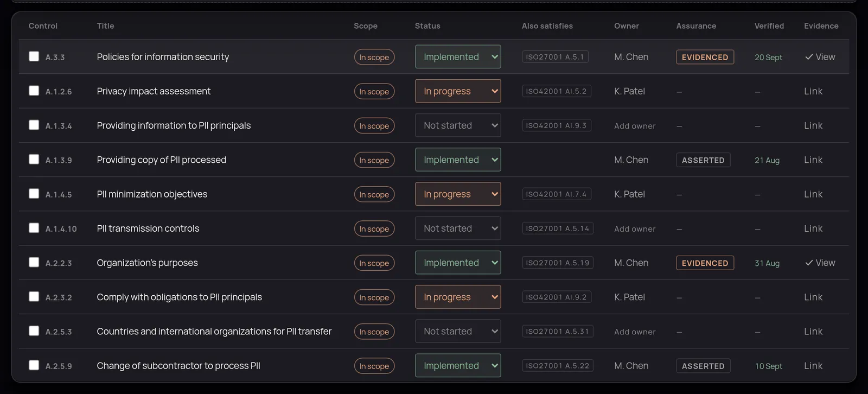
Task: Click the ISO42001 AI.7.4 tag
Action: pos(556,194)
